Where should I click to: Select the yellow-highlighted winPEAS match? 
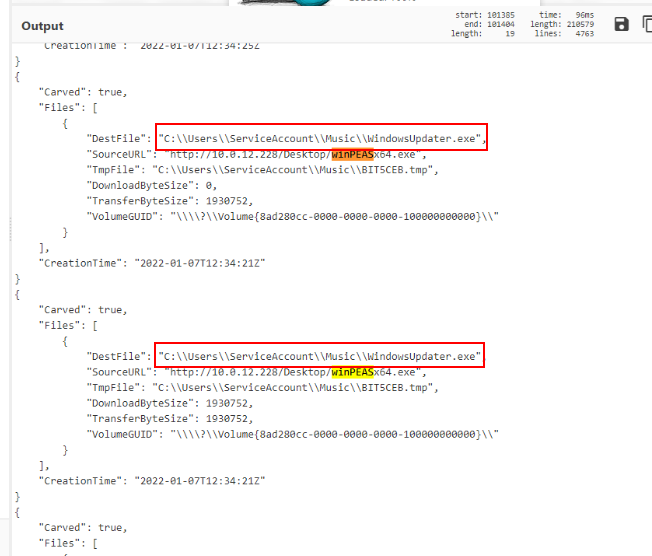pyautogui.click(x=352, y=372)
